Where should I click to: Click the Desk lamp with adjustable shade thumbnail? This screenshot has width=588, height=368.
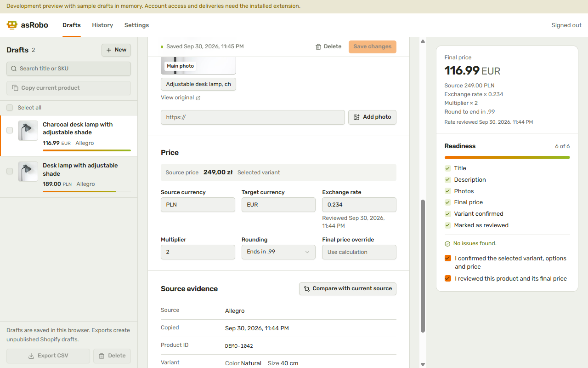pos(28,171)
